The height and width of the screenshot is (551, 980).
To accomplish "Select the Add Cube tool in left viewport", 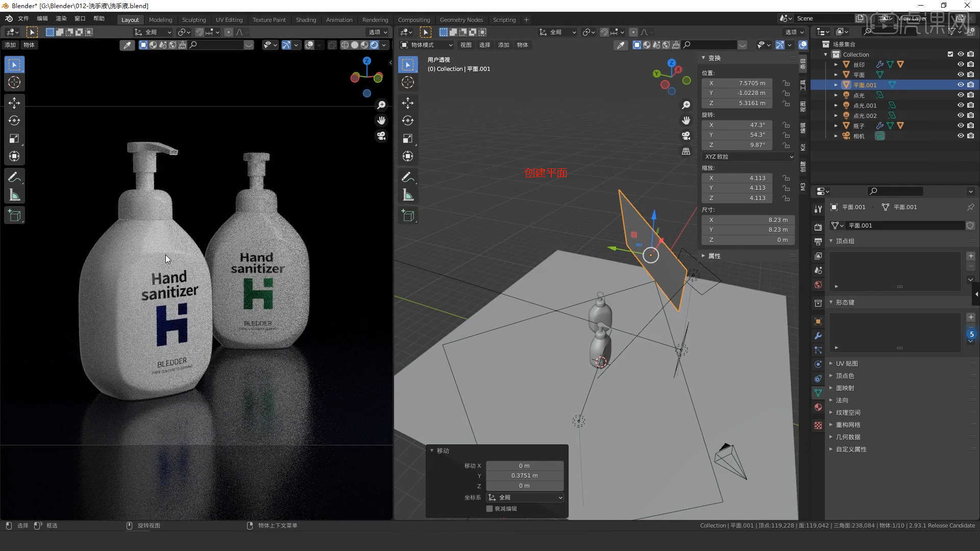I will [14, 216].
